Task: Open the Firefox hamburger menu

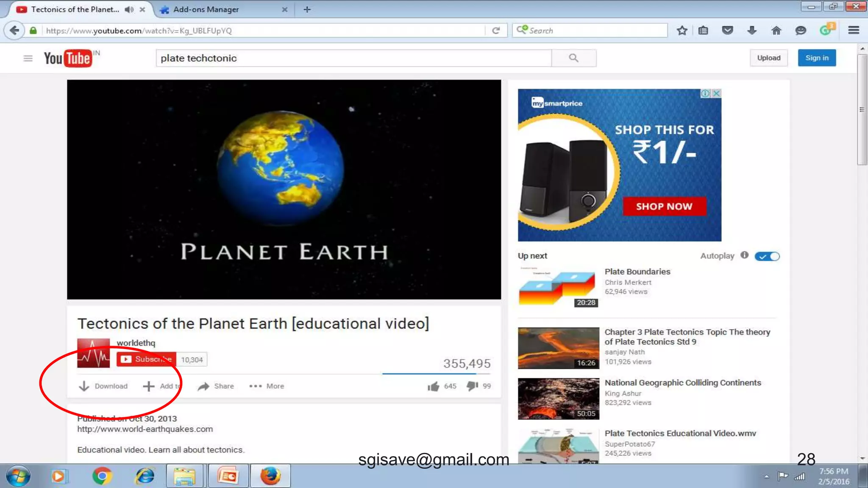Action: click(x=854, y=30)
